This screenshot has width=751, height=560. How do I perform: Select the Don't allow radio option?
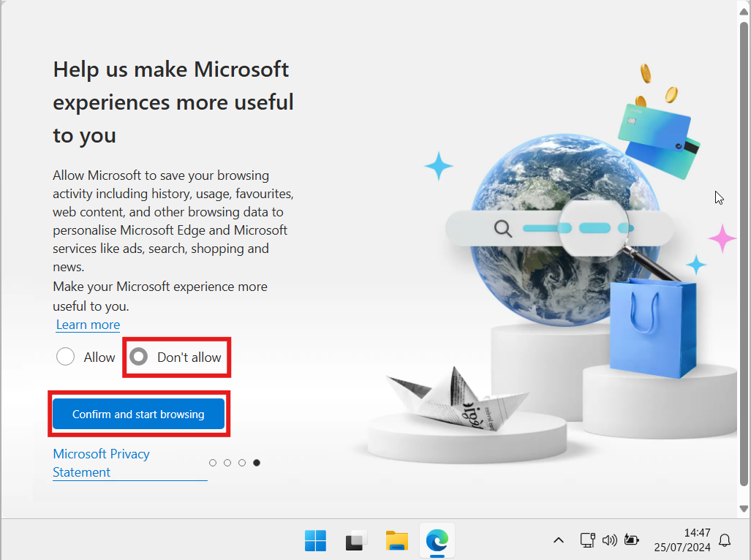point(139,357)
